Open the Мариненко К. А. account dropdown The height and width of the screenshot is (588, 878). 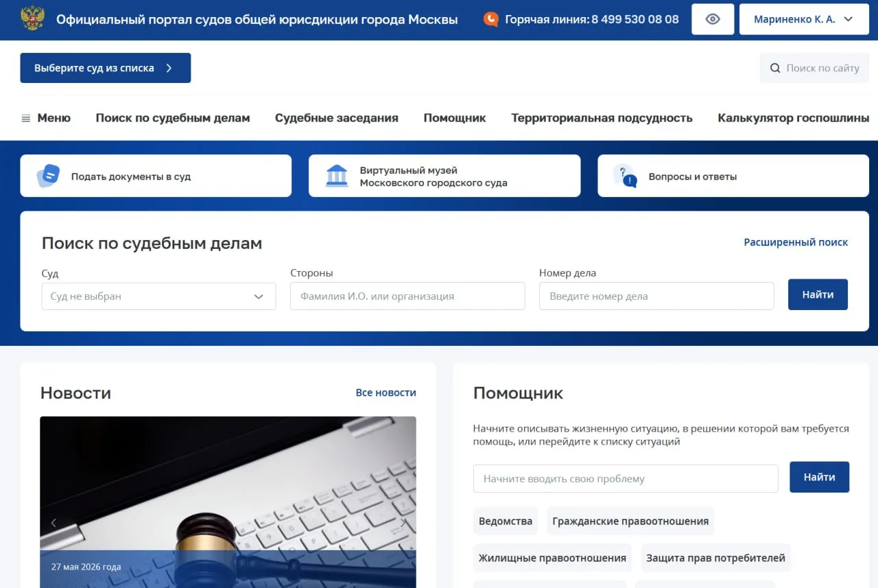pos(804,19)
